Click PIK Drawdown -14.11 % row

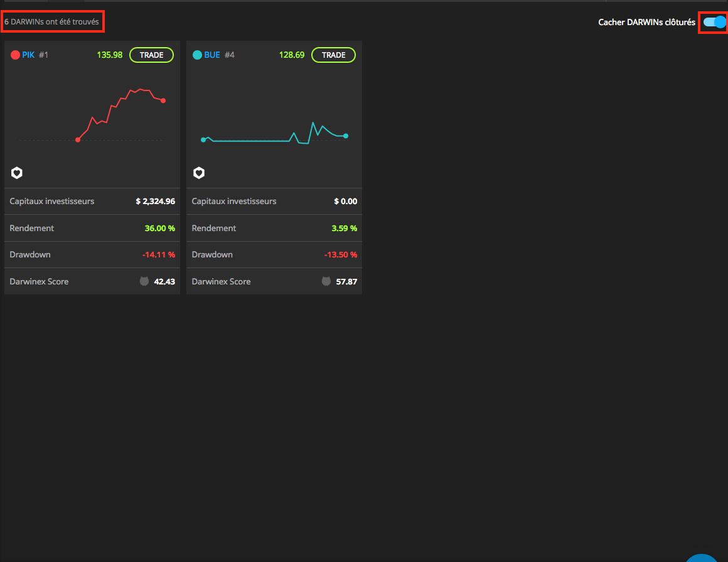pyautogui.click(x=92, y=254)
